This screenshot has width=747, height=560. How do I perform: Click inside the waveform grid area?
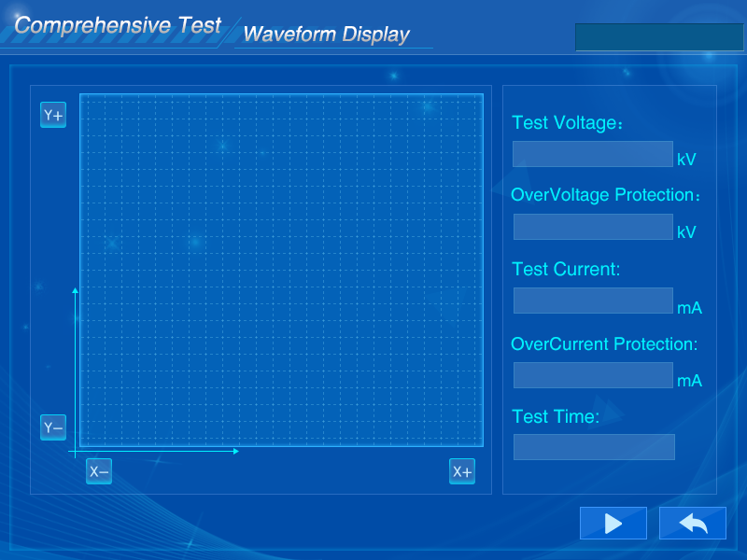[x=281, y=271]
